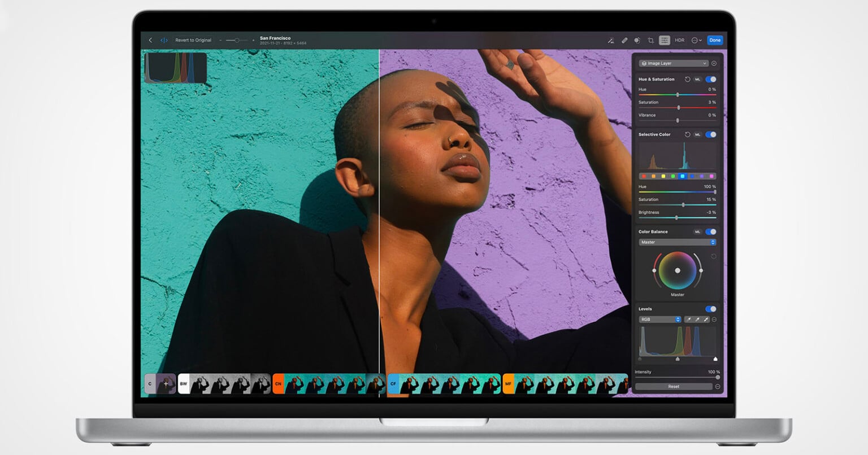Select the Repair tool in the toolbar
Image resolution: width=868 pixels, height=455 pixels.
tap(624, 40)
